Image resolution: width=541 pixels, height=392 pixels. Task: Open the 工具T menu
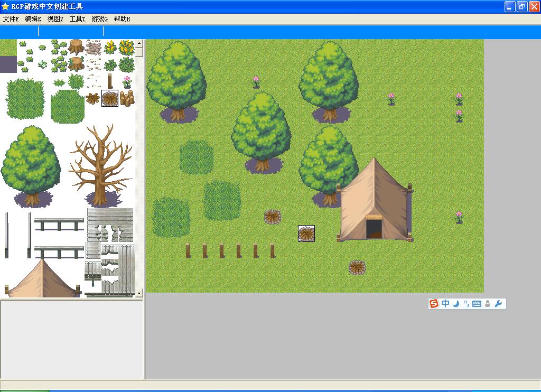(77, 19)
